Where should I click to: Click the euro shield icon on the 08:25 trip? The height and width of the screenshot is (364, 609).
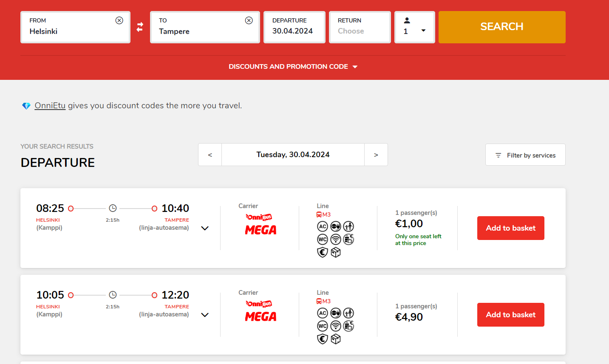click(323, 253)
